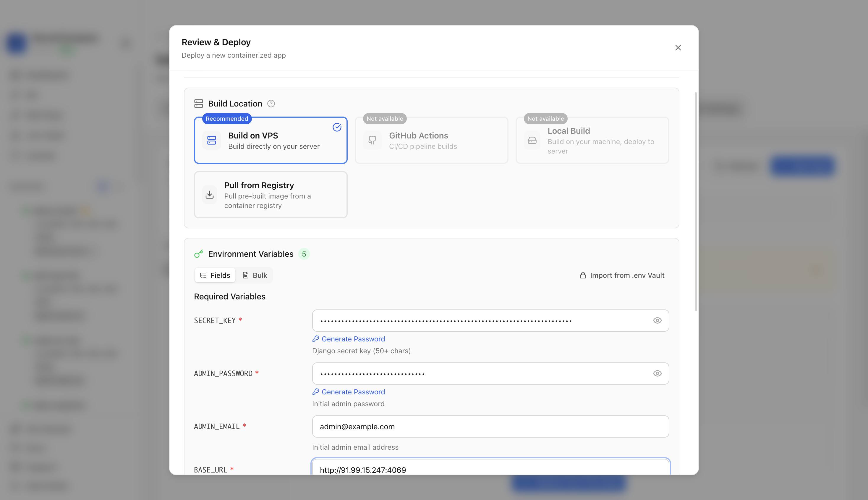Switch to the Fields tab
Image resolution: width=868 pixels, height=500 pixels.
tap(215, 275)
